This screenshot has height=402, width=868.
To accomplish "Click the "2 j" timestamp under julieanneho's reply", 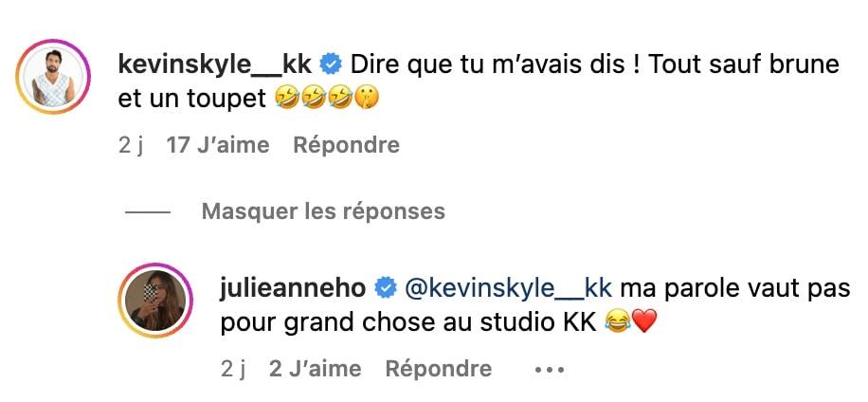I will pos(233,369).
